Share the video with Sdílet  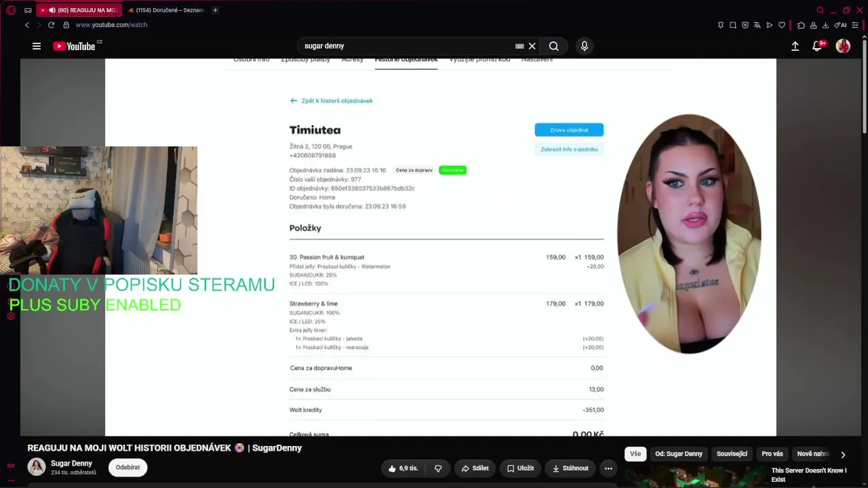[475, 468]
